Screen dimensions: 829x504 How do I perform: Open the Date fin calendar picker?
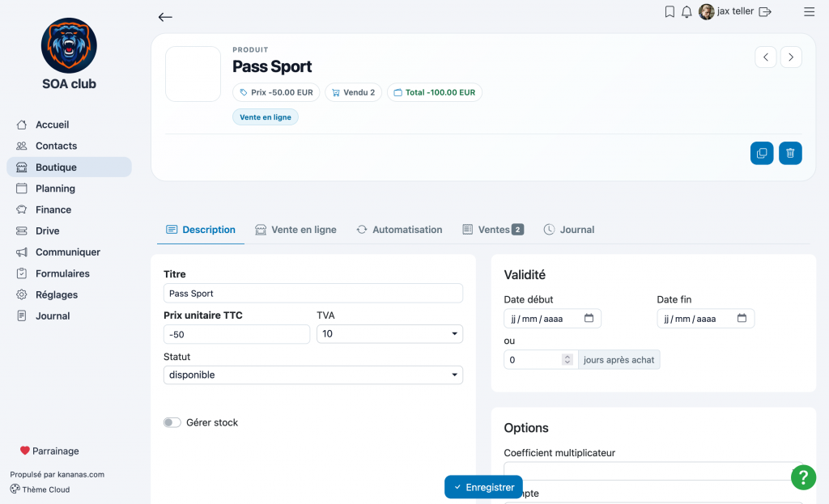click(x=742, y=318)
